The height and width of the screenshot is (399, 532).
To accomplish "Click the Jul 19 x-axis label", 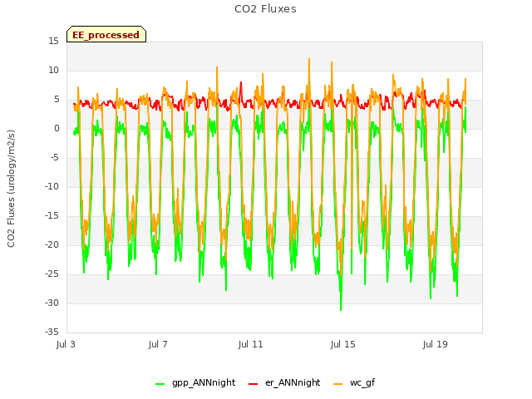I will [x=435, y=344].
